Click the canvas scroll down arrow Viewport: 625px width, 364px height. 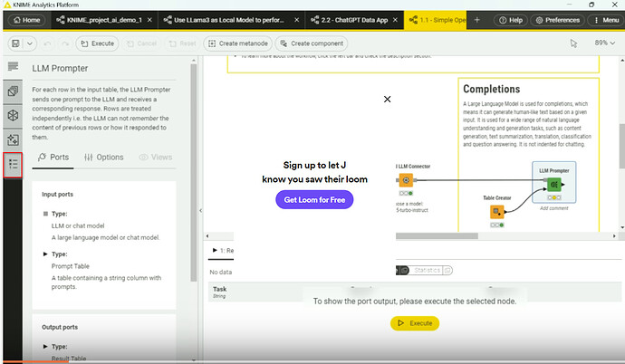(621, 228)
